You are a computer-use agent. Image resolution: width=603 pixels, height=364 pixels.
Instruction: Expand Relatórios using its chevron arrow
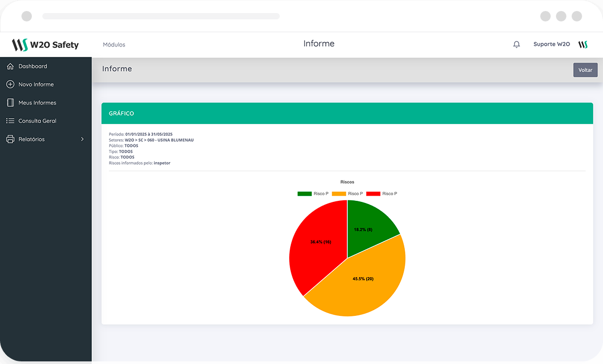(82, 139)
